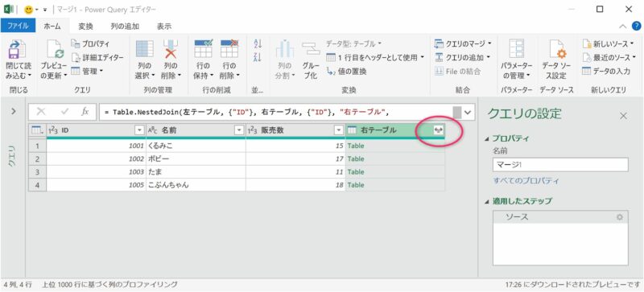This screenshot has height=292, width=644.
Task: Sort descending with the Z-A icon
Action: pyautogui.click(x=258, y=57)
